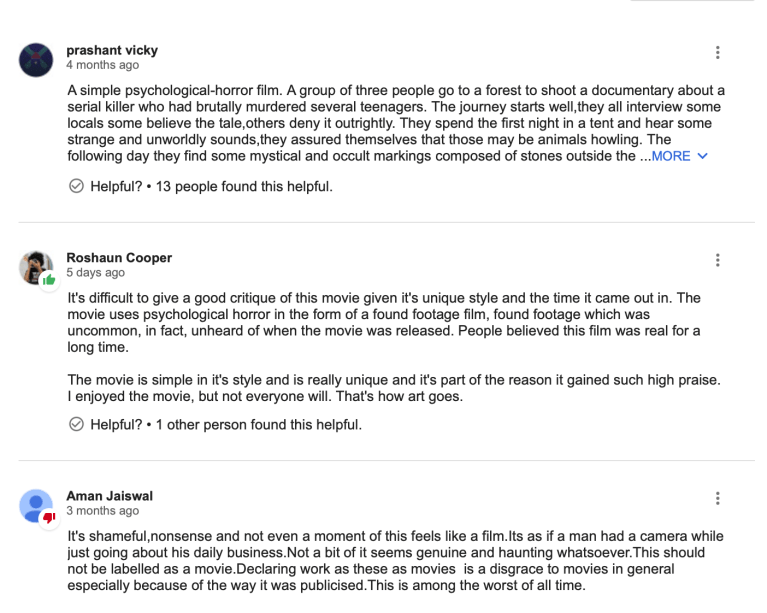Click prashant vicky's profile avatar
The height and width of the screenshot is (613, 767).
[x=36, y=60]
